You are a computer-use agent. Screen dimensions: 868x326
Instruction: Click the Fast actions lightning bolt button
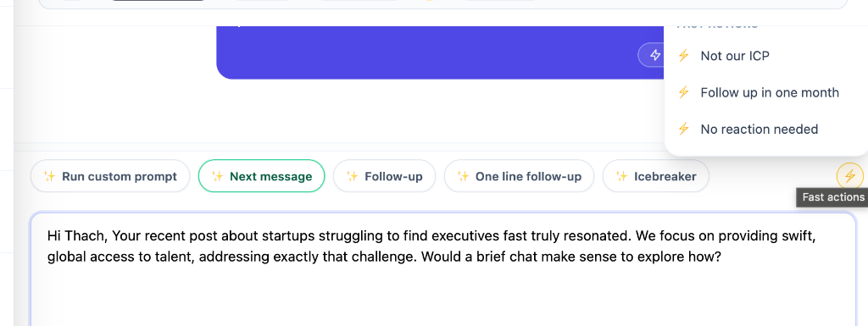tap(849, 176)
